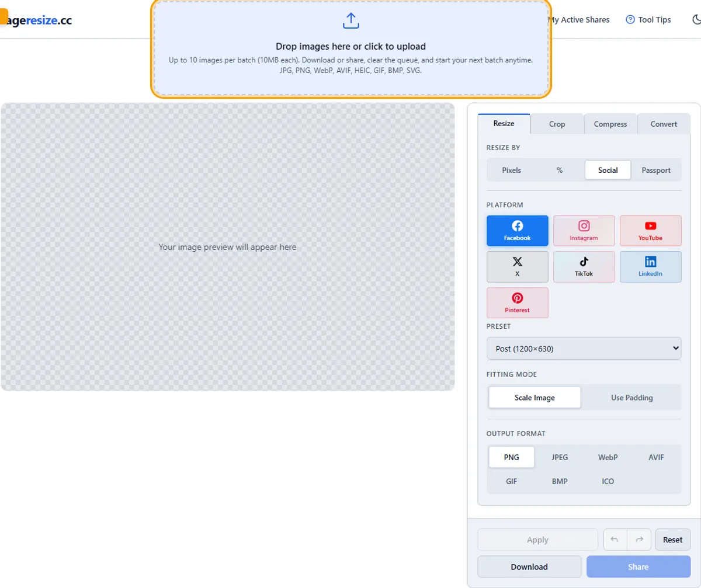Click the image preview placeholder area

pyautogui.click(x=228, y=247)
